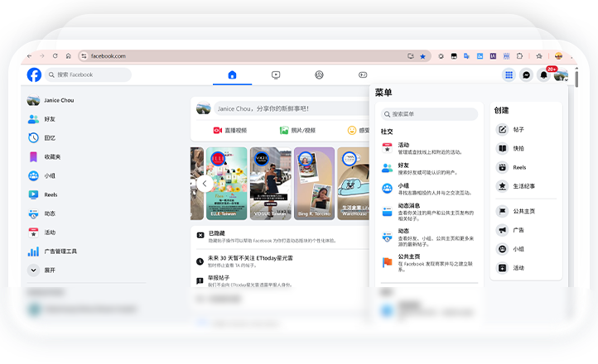Select 快拍 in the 创建 panel

[518, 148]
